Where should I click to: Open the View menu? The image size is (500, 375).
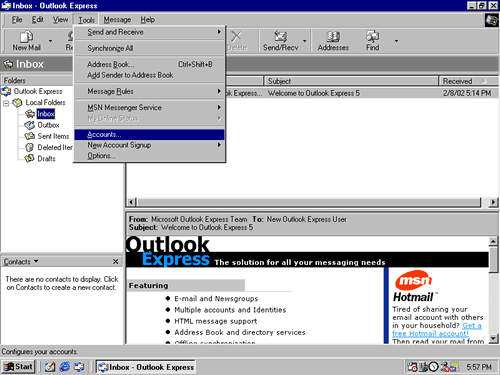click(60, 20)
